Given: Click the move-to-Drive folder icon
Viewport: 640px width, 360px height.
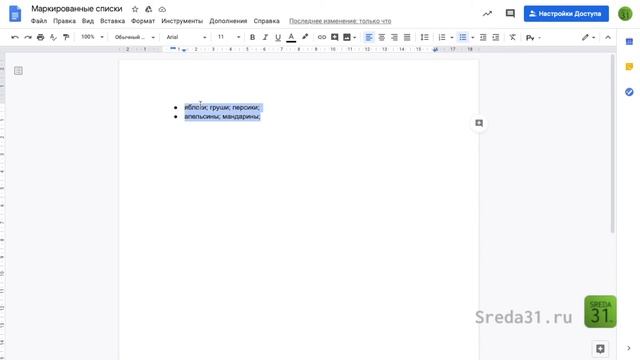Looking at the screenshot, I should pyautogui.click(x=149, y=9).
